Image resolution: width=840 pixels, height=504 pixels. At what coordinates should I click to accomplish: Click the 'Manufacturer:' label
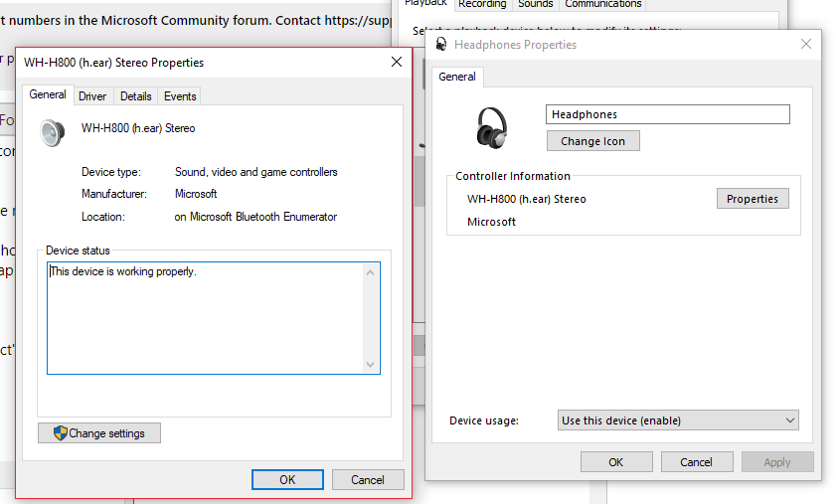click(x=114, y=194)
